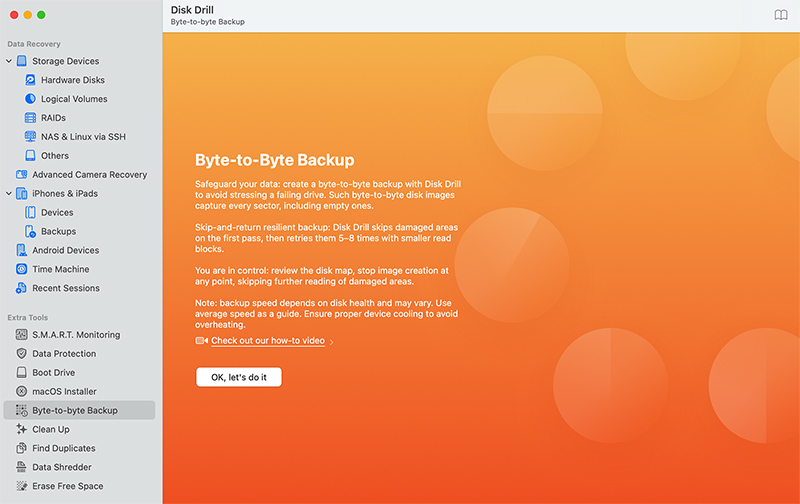The image size is (800, 504).
Task: Click the Byte-to-Byte Backup heading
Action: (274, 160)
